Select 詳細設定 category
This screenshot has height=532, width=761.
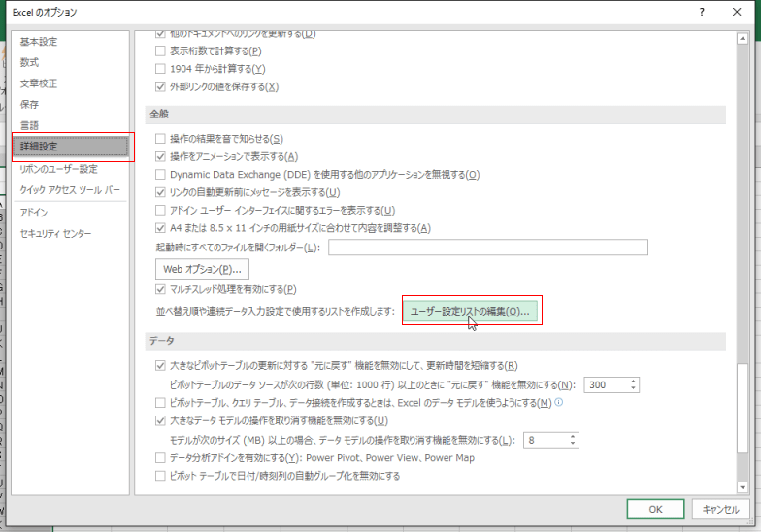(x=71, y=147)
